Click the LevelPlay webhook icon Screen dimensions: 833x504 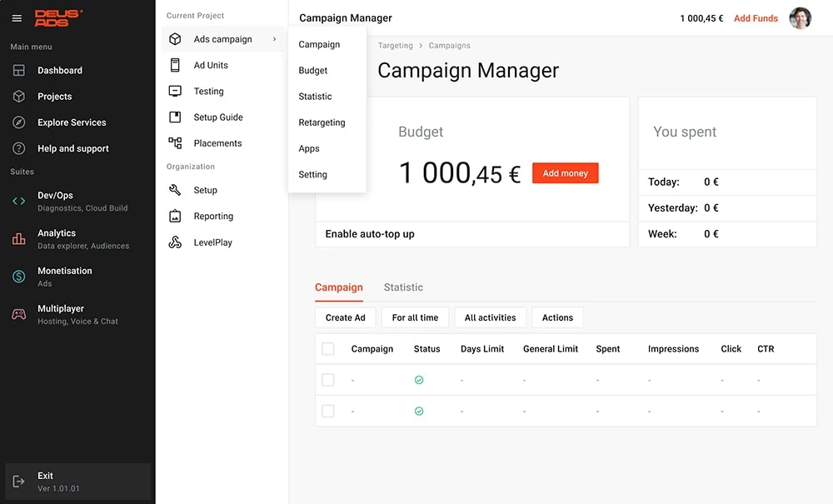(x=175, y=242)
